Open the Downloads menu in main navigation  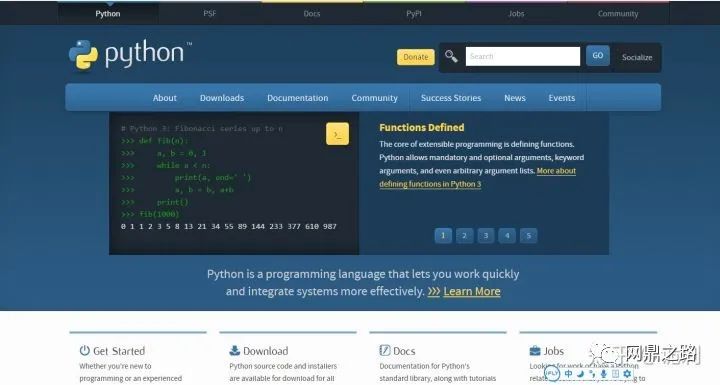[222, 98]
